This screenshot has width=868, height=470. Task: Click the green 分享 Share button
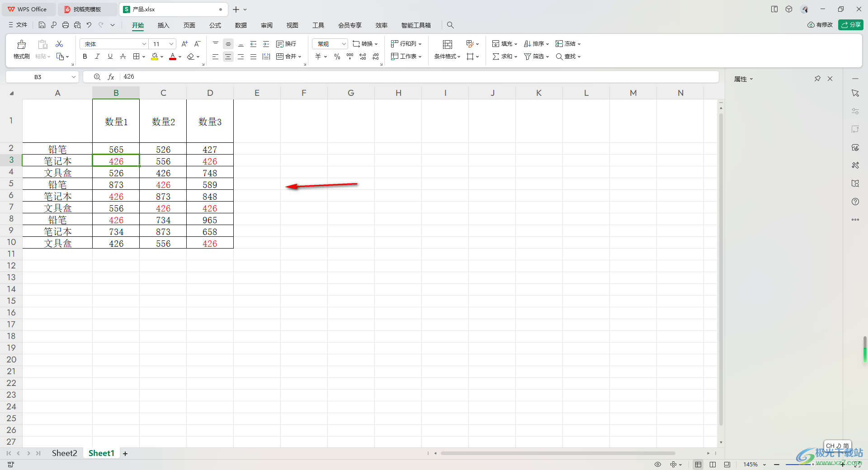[x=850, y=25]
